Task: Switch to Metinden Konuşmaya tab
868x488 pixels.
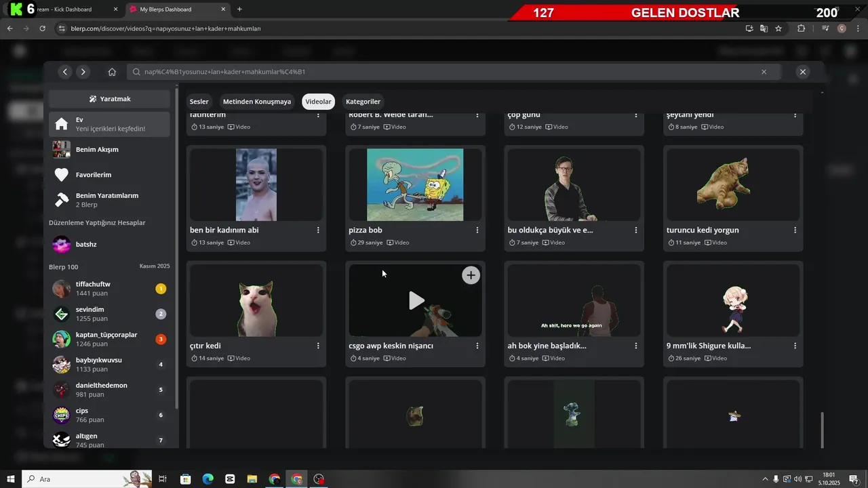Action: click(x=257, y=102)
